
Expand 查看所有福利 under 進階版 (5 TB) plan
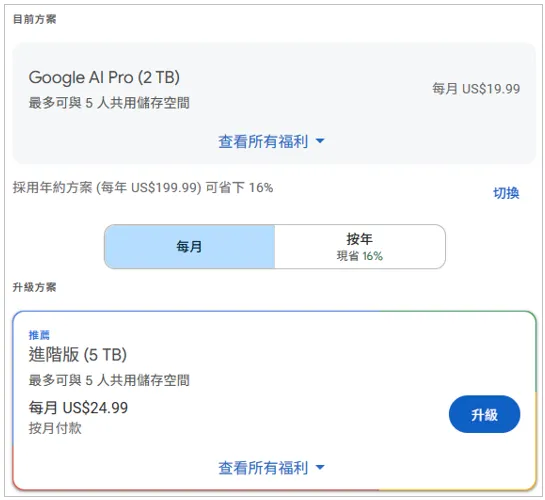271,468
